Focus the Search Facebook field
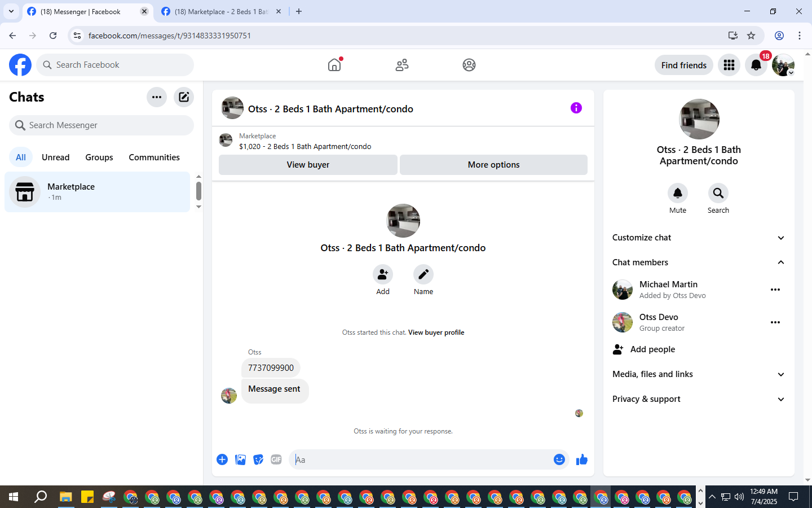The image size is (812, 508). (x=115, y=65)
